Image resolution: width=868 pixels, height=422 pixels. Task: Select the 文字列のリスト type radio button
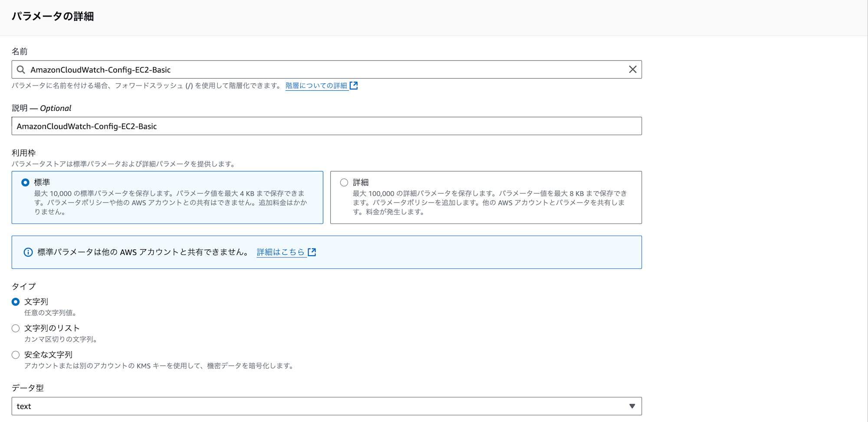[16, 328]
